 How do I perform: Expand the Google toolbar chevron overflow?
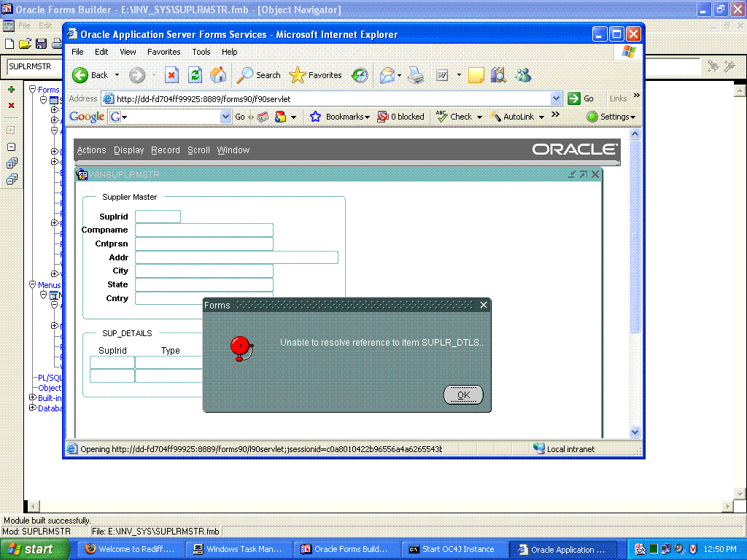point(555,114)
